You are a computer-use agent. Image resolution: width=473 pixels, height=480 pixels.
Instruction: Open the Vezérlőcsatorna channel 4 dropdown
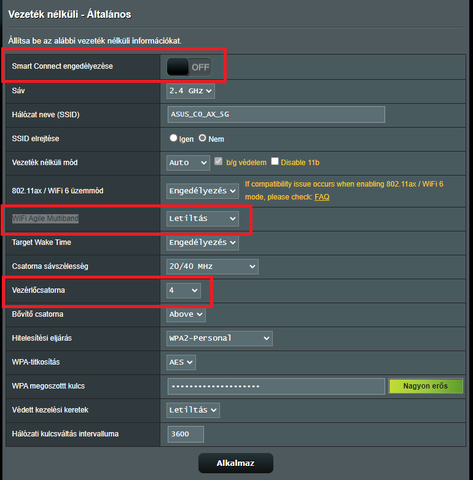click(x=183, y=290)
